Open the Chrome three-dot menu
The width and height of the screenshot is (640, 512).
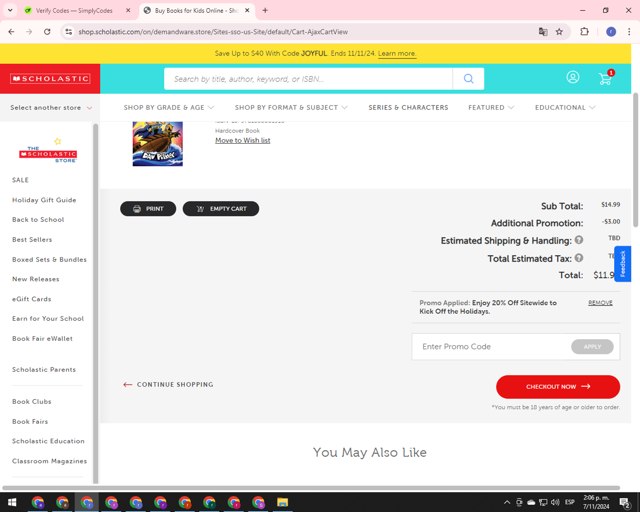pyautogui.click(x=629, y=32)
